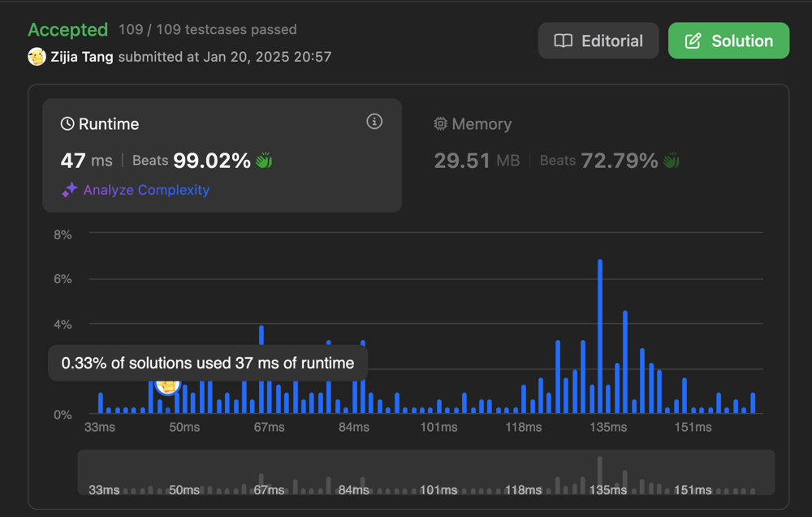Open the Analyze Complexity link
This screenshot has height=517, width=812.
pos(146,190)
